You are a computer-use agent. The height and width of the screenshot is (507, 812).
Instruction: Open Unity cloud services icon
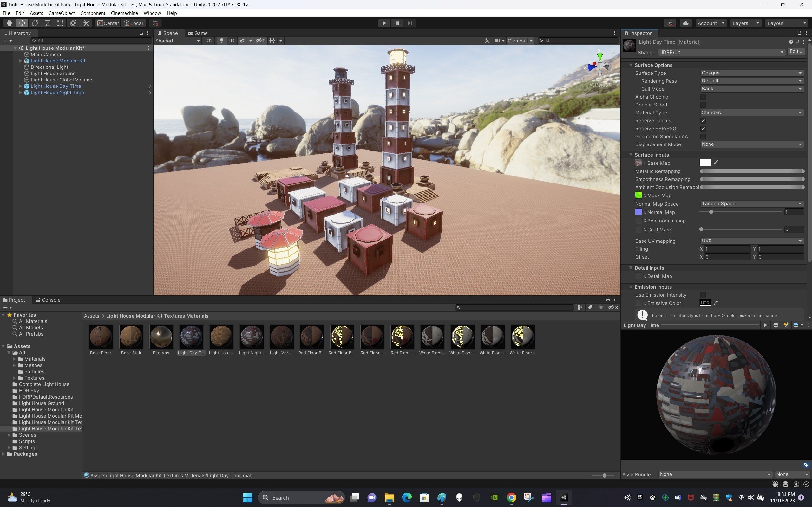[x=685, y=23]
